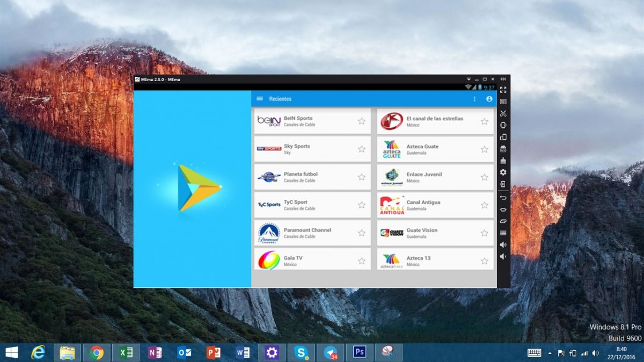The width and height of the screenshot is (644, 362).
Task: Toggle favorite star for Paramount Channel
Action: coord(362,233)
